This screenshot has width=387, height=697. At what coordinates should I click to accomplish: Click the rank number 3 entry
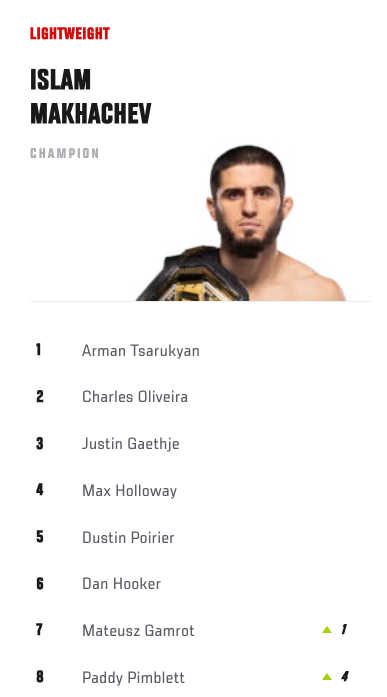tap(40, 443)
